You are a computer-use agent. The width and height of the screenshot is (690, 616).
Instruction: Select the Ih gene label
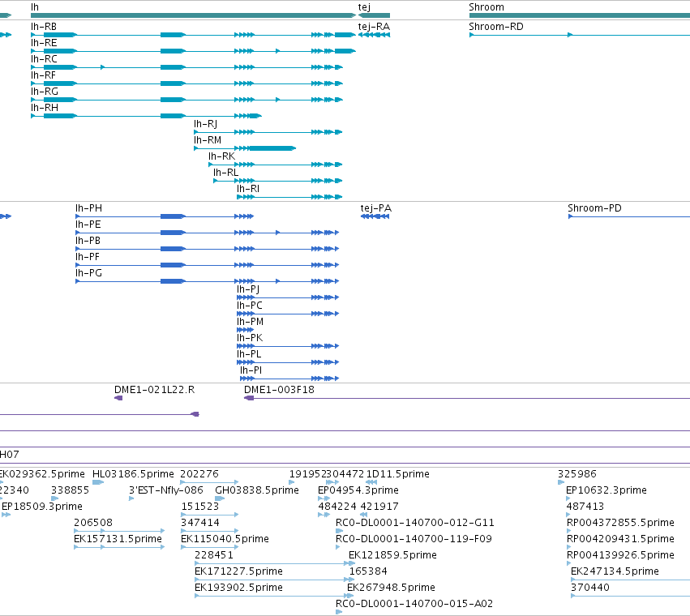(x=35, y=7)
